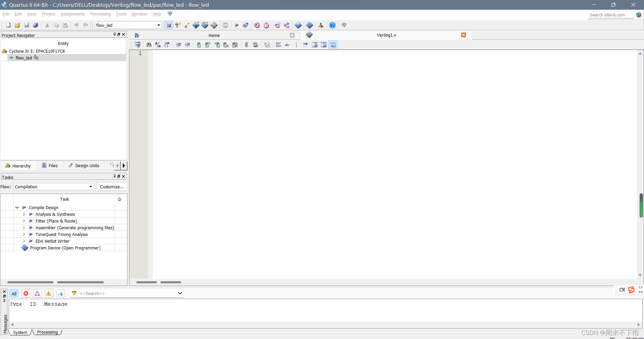Open the Assignments menu
The height and width of the screenshot is (339, 644).
coord(73,14)
